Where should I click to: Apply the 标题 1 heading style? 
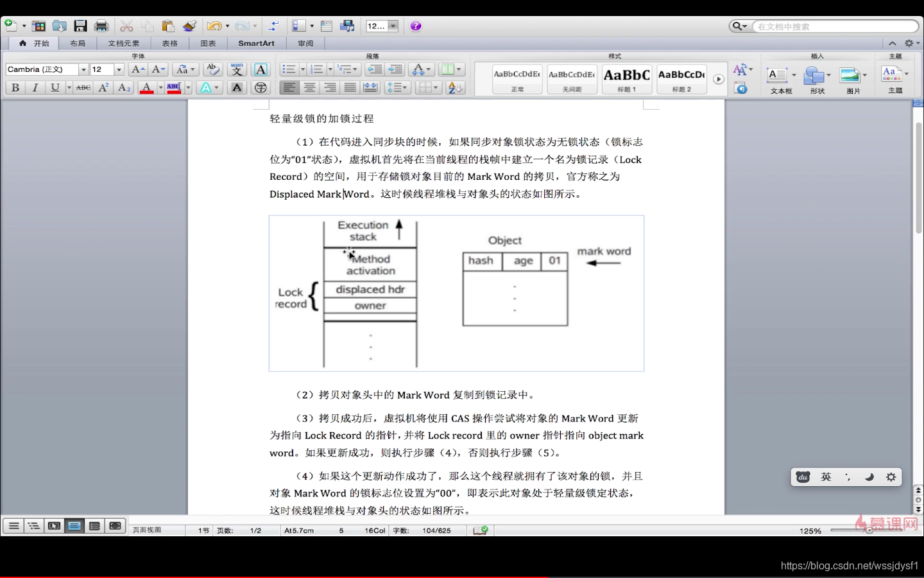point(627,79)
